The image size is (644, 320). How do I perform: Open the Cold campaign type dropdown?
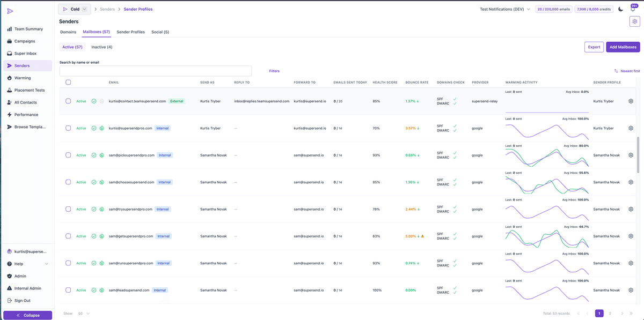[x=74, y=9]
